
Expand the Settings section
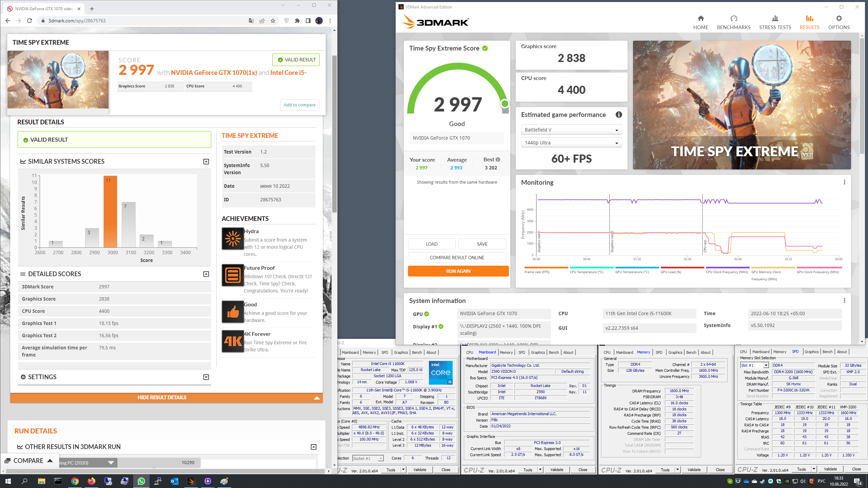tap(206, 377)
